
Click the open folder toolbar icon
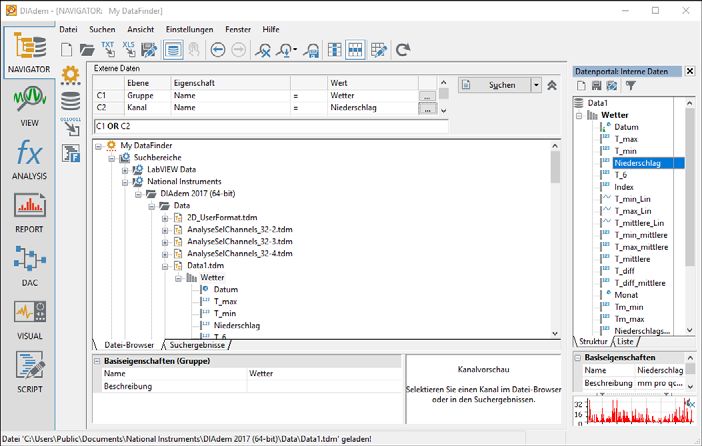coord(87,50)
